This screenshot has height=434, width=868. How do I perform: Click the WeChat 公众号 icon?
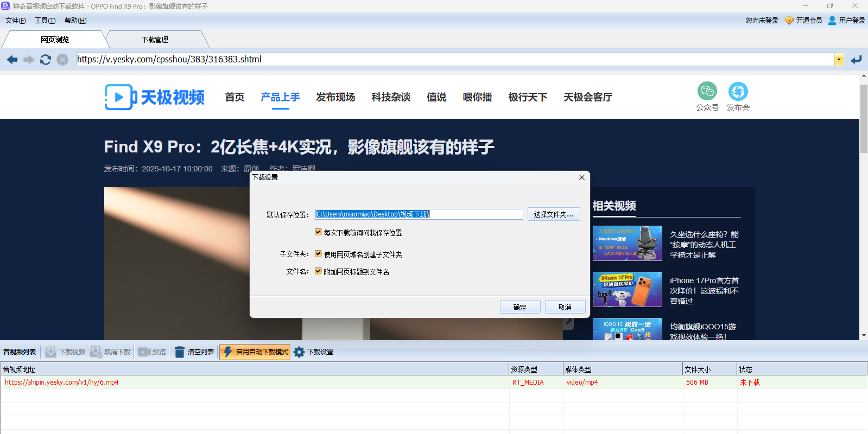click(707, 91)
